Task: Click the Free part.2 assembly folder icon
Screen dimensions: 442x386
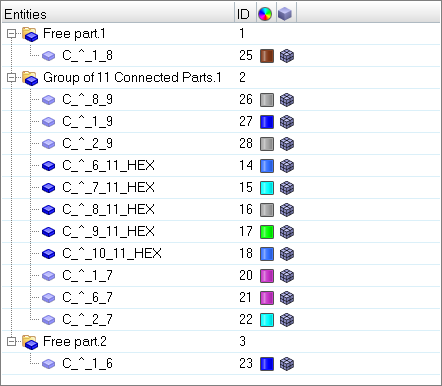Action: tap(30, 342)
